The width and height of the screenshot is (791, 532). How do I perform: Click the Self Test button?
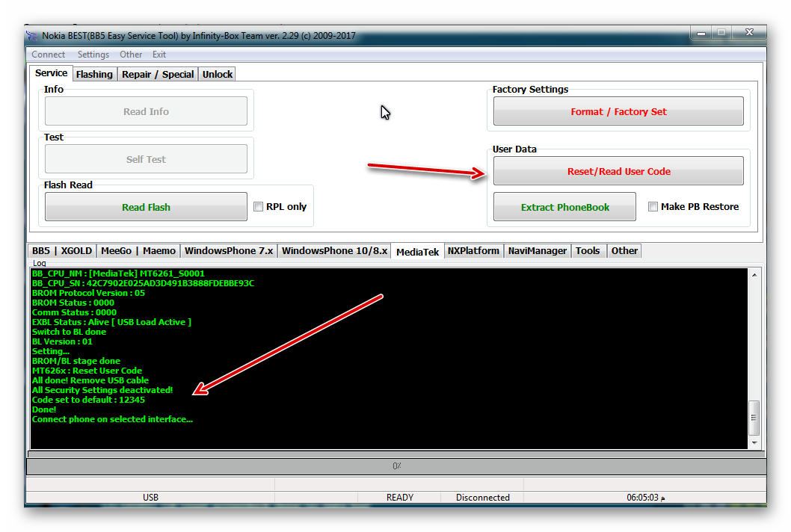click(x=146, y=159)
